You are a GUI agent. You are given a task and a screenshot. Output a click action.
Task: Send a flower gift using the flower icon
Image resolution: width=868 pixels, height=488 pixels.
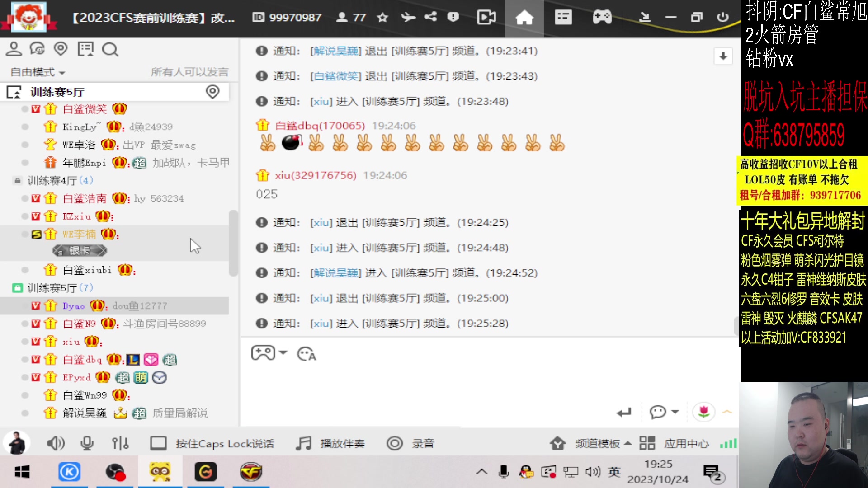click(703, 412)
